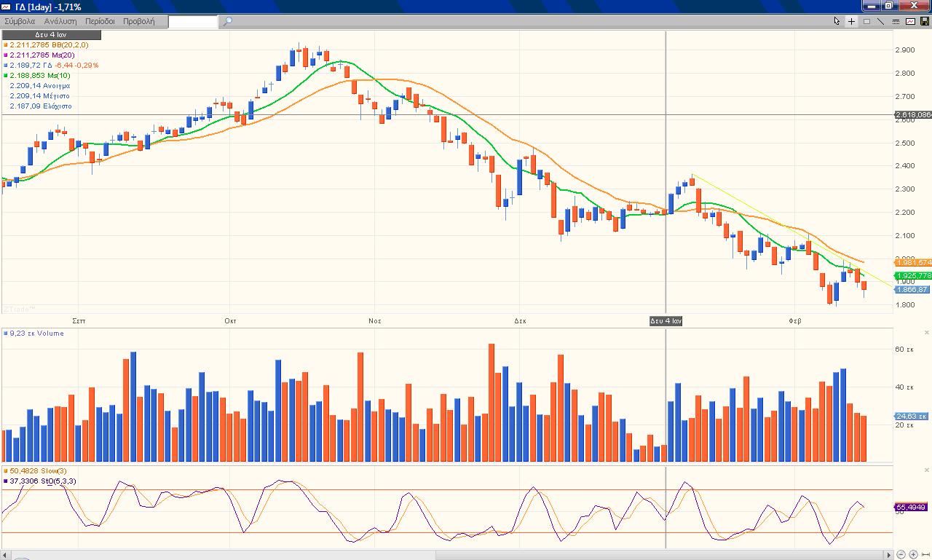Restore the window size
The width and height of the screenshot is (932, 560).
click(888, 6)
